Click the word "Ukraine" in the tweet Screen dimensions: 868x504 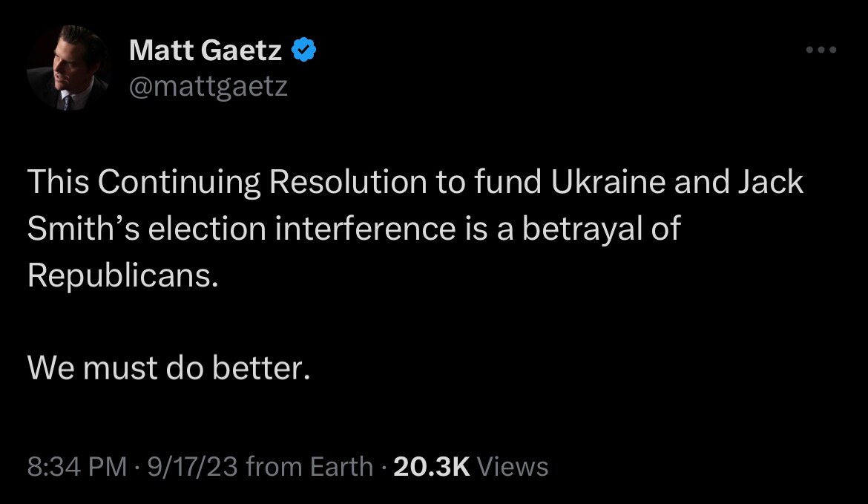608,183
